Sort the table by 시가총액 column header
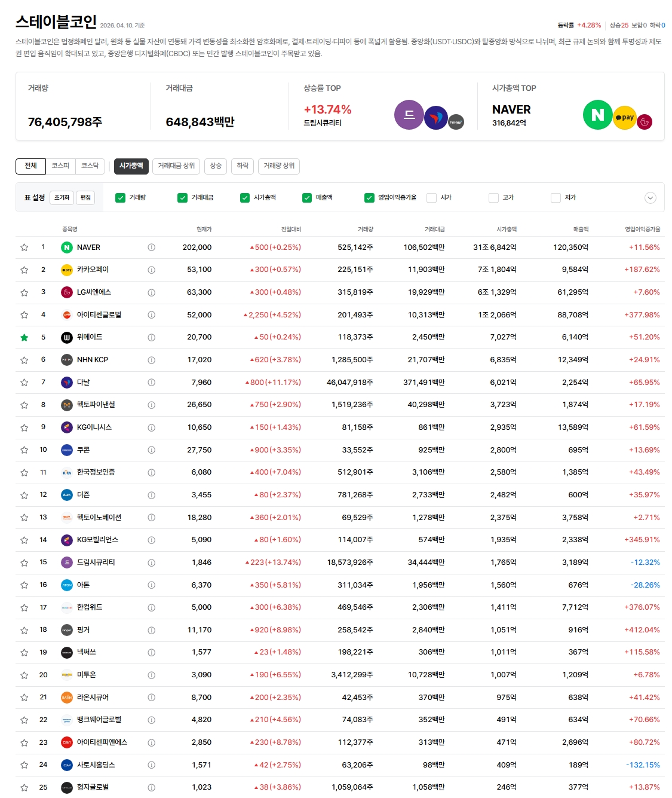 (x=506, y=230)
